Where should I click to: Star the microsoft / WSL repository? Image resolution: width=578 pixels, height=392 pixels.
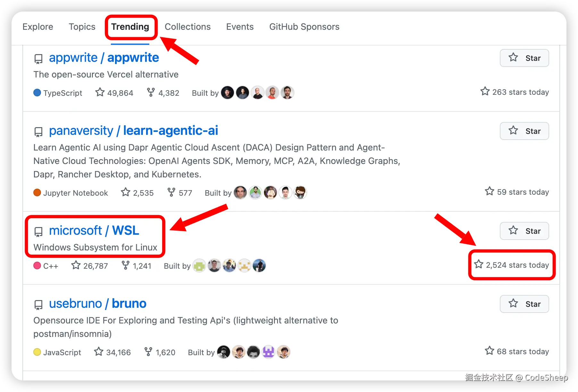[x=524, y=231]
